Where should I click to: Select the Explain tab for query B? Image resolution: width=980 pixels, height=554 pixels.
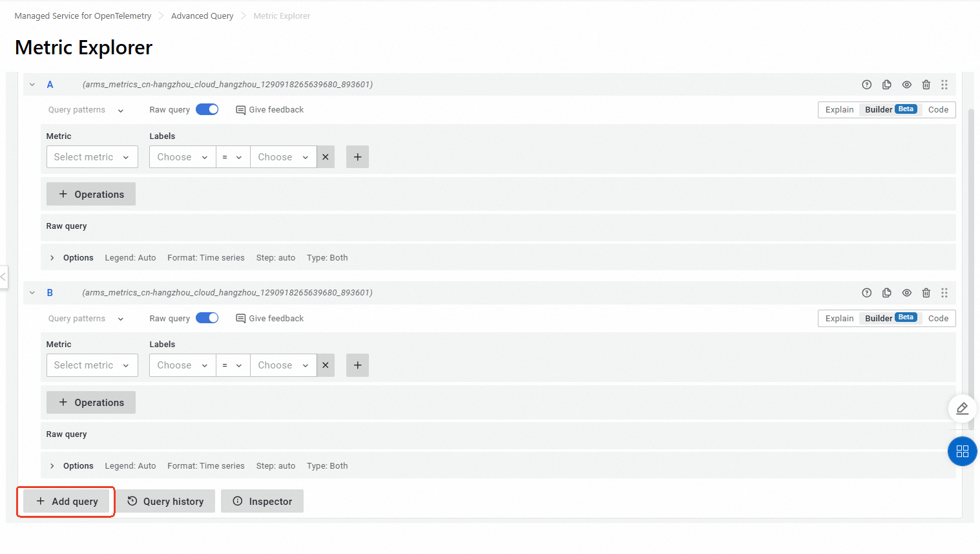point(839,317)
